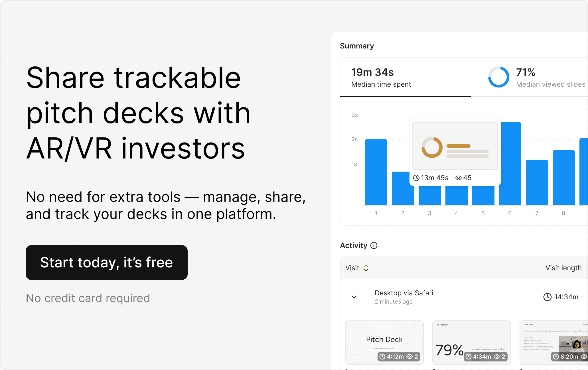Click the clock icon next to 14:34m visit duration
The image size is (588, 370).
(x=548, y=296)
